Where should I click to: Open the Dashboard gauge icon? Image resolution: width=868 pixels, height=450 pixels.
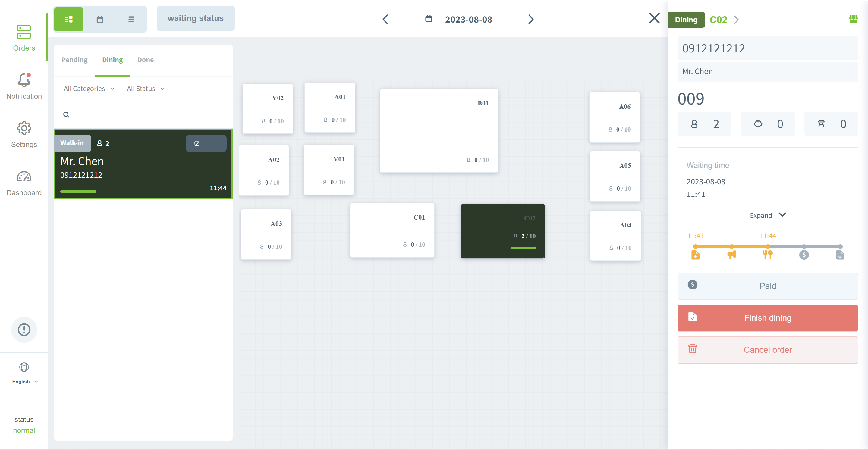[x=24, y=177]
